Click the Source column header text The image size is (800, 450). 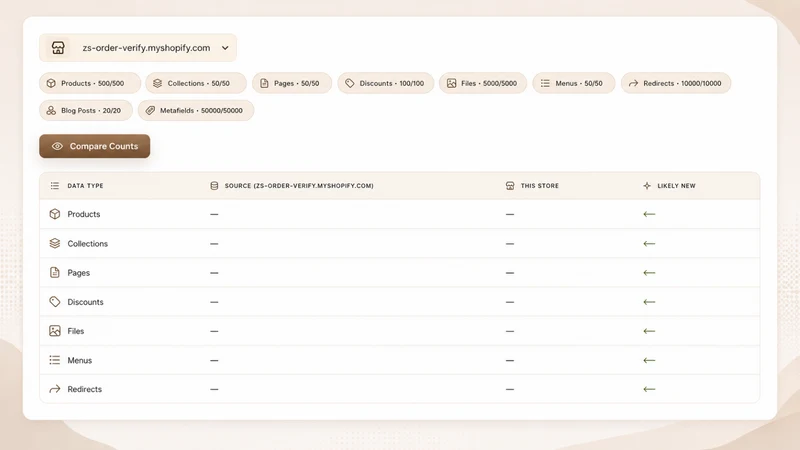(299, 186)
